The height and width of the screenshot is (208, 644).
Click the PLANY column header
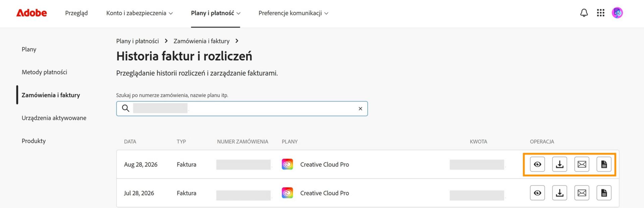pos(290,142)
